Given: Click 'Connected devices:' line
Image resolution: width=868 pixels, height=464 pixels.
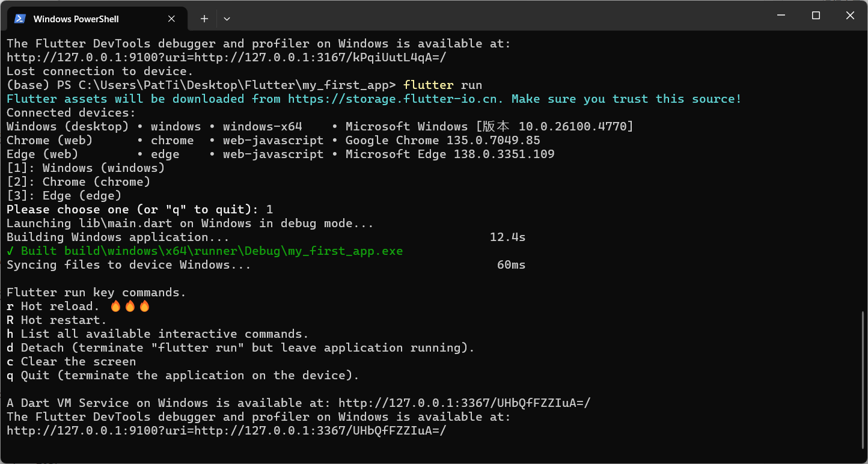Looking at the screenshot, I should 72,112.
